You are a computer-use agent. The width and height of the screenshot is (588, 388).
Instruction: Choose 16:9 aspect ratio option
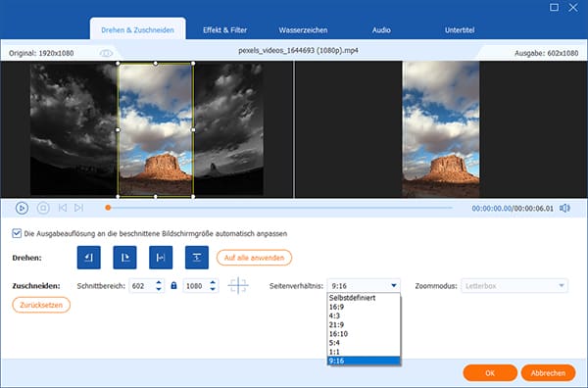coord(364,307)
